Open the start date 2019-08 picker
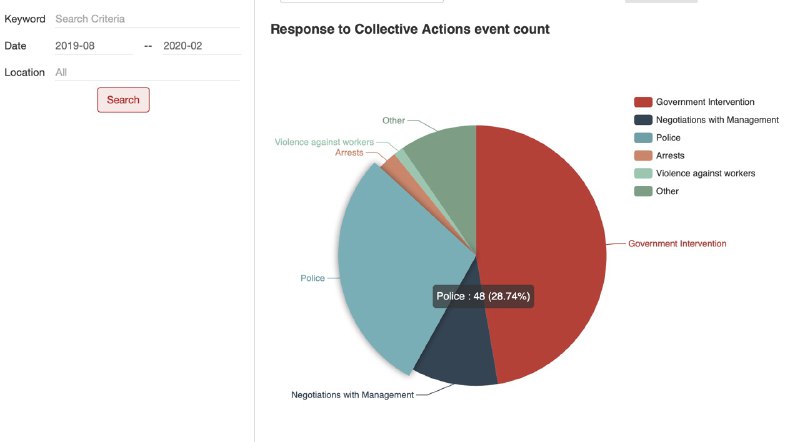Screen dimensions: 800x442 tap(93, 46)
